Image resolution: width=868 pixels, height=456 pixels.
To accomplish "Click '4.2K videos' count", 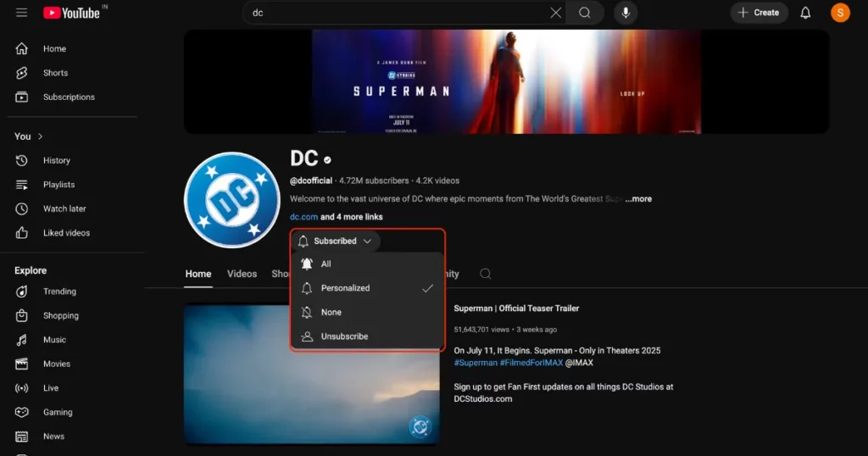I will tap(437, 181).
